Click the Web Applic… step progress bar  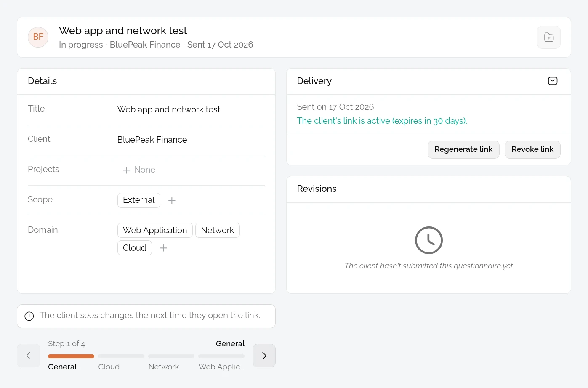(x=221, y=356)
